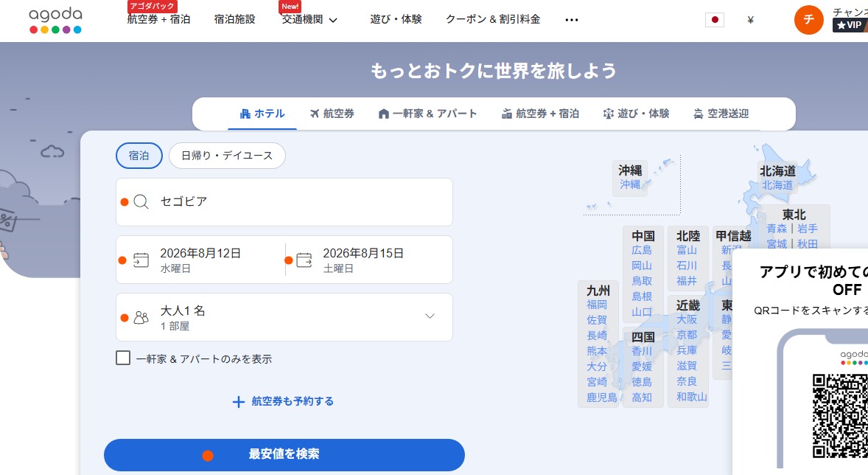Select 熊本 prefecture link
Screen dimensions: 868x475
coord(598,351)
